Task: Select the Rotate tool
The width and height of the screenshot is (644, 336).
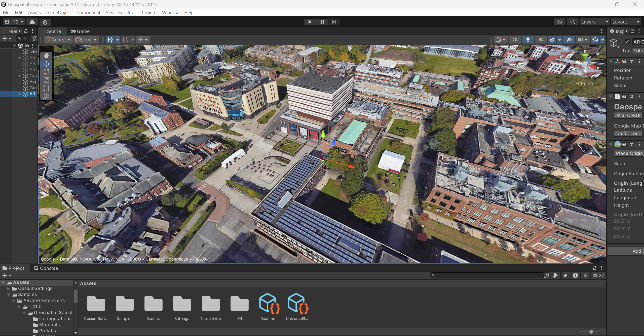Action: coord(46,72)
